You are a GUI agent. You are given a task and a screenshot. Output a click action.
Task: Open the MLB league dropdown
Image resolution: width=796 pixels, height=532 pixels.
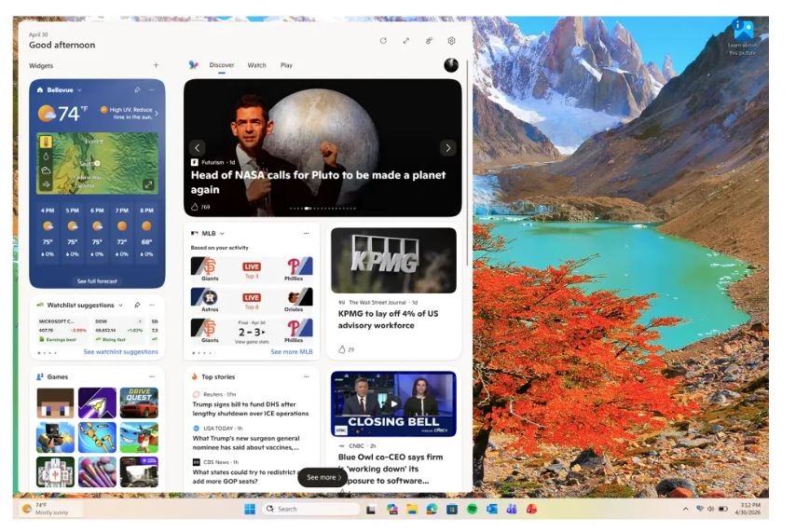click(x=222, y=234)
